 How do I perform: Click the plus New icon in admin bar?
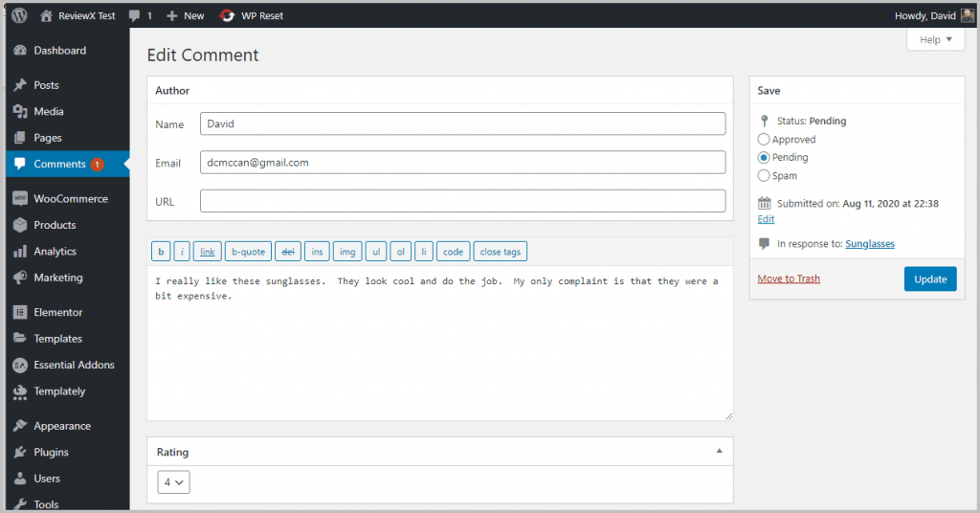[172, 15]
